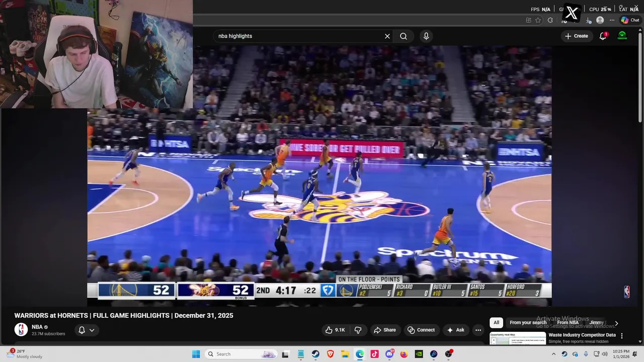Select the From NBA chip
644x362 pixels.
coord(568,323)
